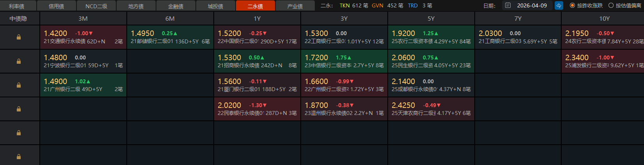Select the active 二永债 tab
The image size is (644, 165).
click(255, 6)
